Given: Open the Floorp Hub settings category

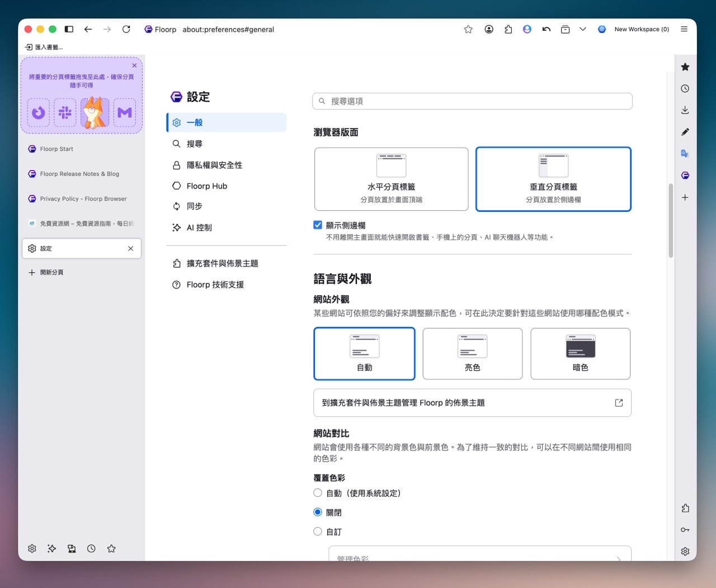Looking at the screenshot, I should [227, 186].
